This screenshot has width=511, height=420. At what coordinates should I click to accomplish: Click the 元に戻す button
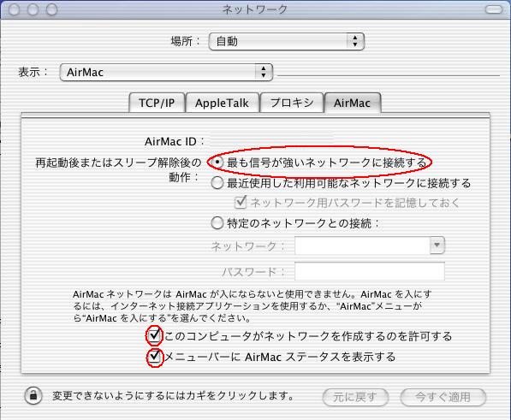(355, 397)
